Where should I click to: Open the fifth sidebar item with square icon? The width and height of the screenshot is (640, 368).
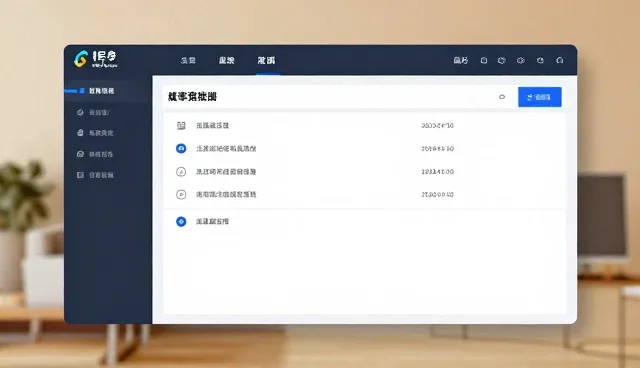(95, 175)
